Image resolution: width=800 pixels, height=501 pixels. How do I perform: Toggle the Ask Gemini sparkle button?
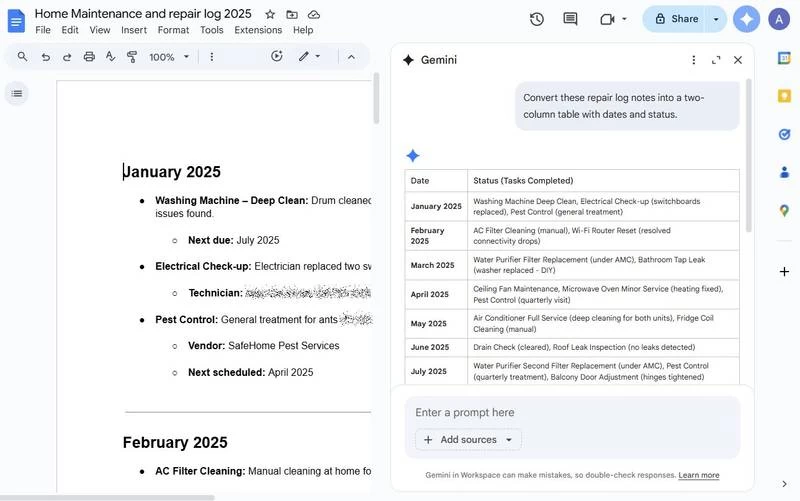tap(746, 19)
